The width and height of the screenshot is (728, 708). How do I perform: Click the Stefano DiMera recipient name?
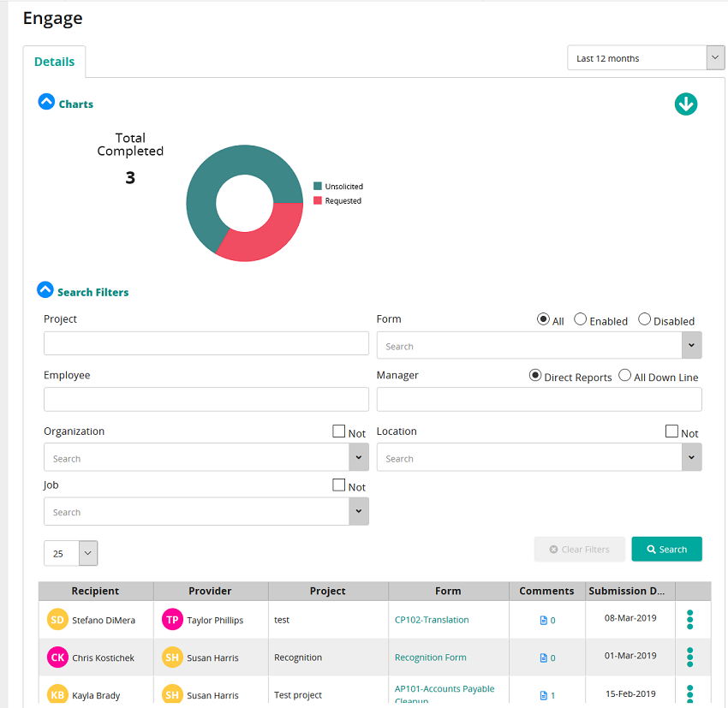pos(104,621)
